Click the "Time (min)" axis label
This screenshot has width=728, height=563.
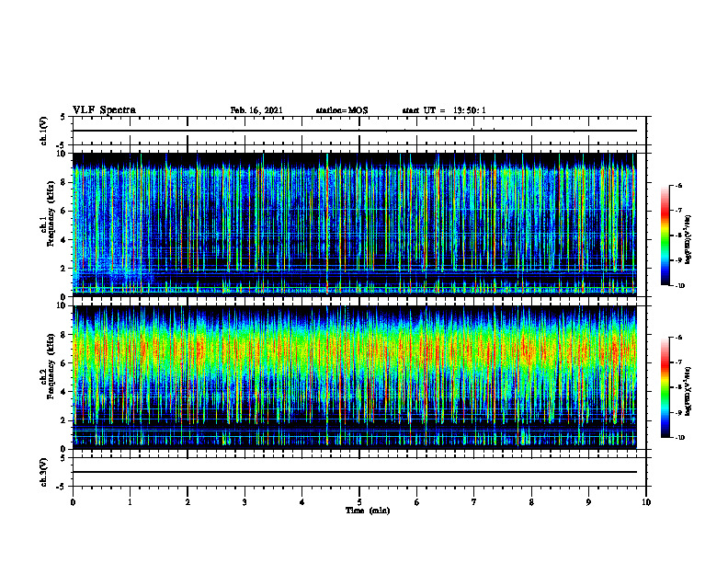pyautogui.click(x=368, y=511)
